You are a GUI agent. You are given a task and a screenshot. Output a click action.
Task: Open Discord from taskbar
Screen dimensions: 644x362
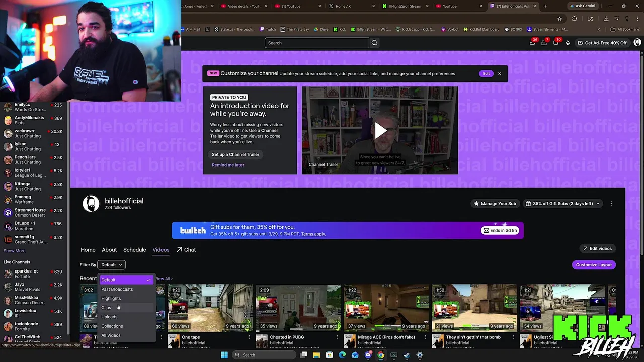[x=368, y=355]
